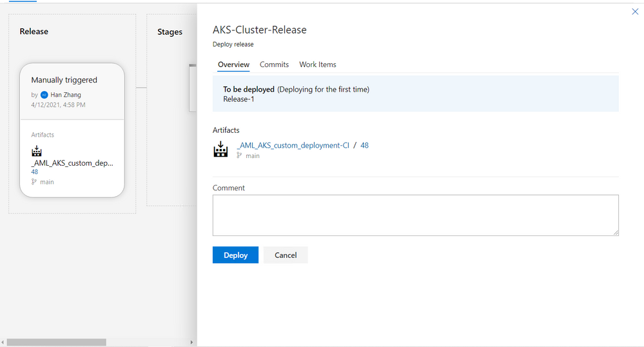644x347 pixels.
Task: Click branch icon beside main in Release card
Action: pyautogui.click(x=34, y=182)
